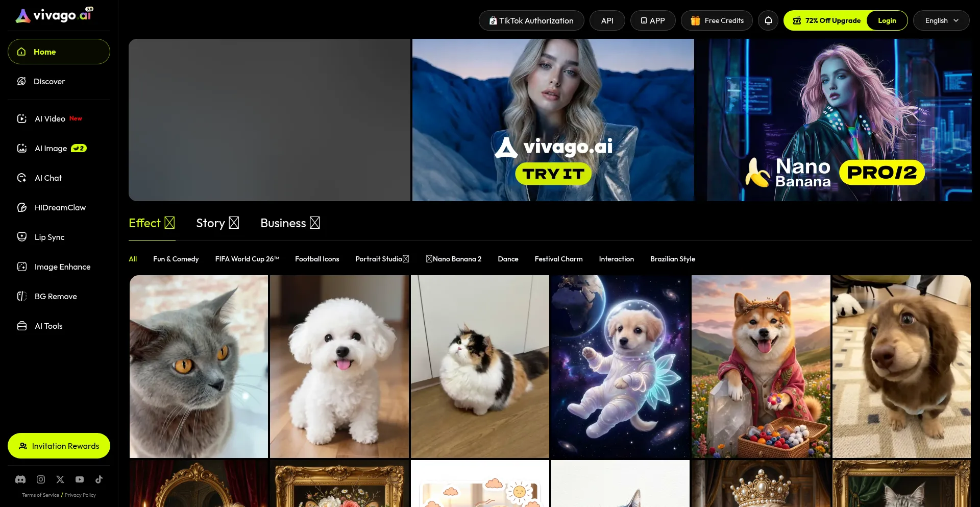Click the AI Video icon
980x507 pixels.
click(22, 118)
